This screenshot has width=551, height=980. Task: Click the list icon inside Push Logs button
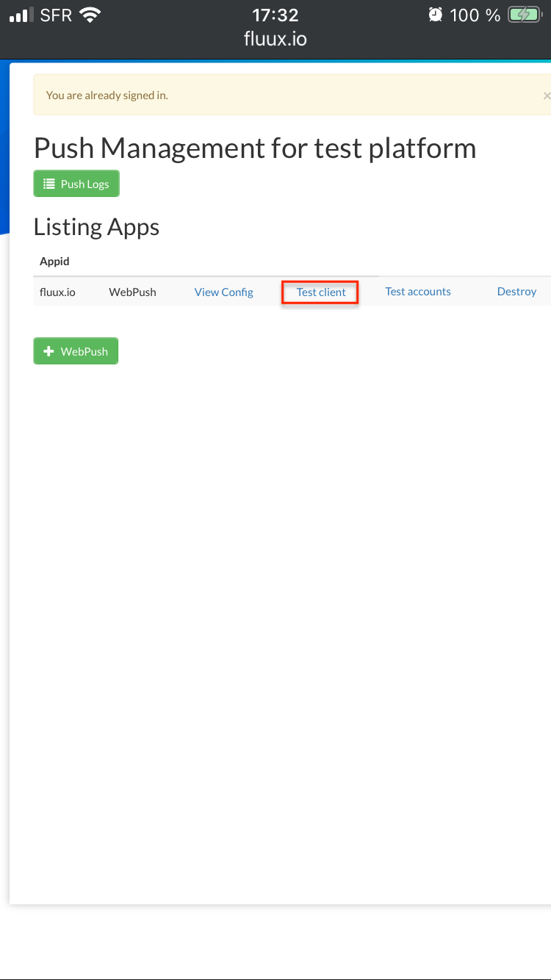tap(48, 183)
